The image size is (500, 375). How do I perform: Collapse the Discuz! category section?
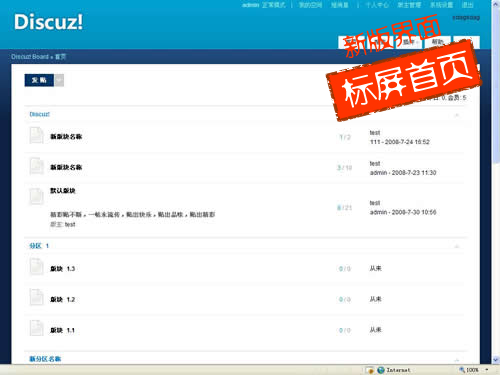pyautogui.click(x=457, y=115)
